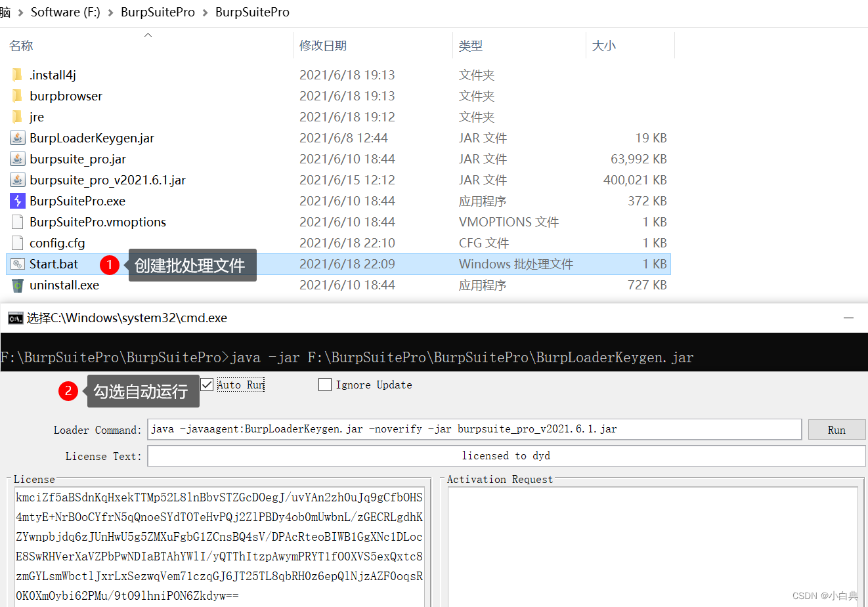
Task: Click the 2021/6/15 12:12 date cell
Action: pos(347,180)
